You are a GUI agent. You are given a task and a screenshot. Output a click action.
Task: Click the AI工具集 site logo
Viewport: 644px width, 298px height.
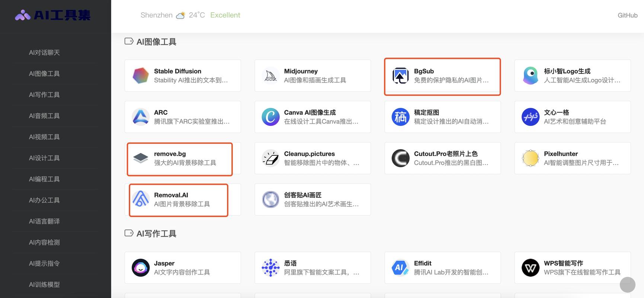(53, 15)
